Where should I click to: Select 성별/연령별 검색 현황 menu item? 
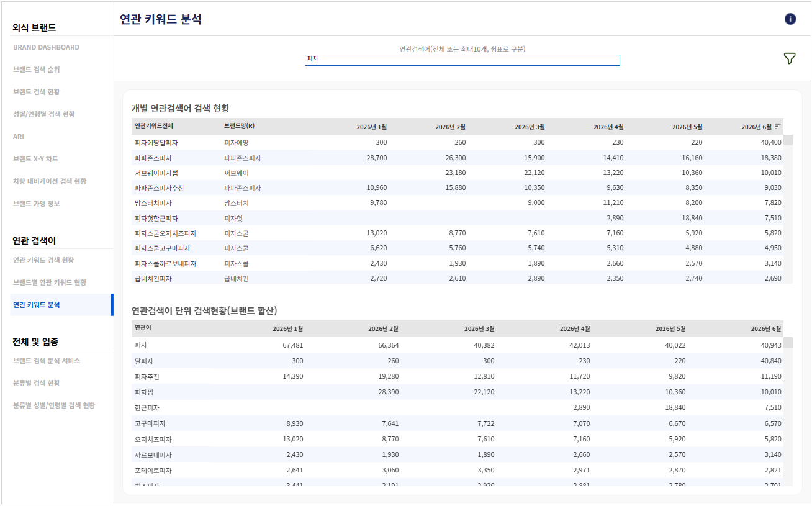click(x=43, y=114)
